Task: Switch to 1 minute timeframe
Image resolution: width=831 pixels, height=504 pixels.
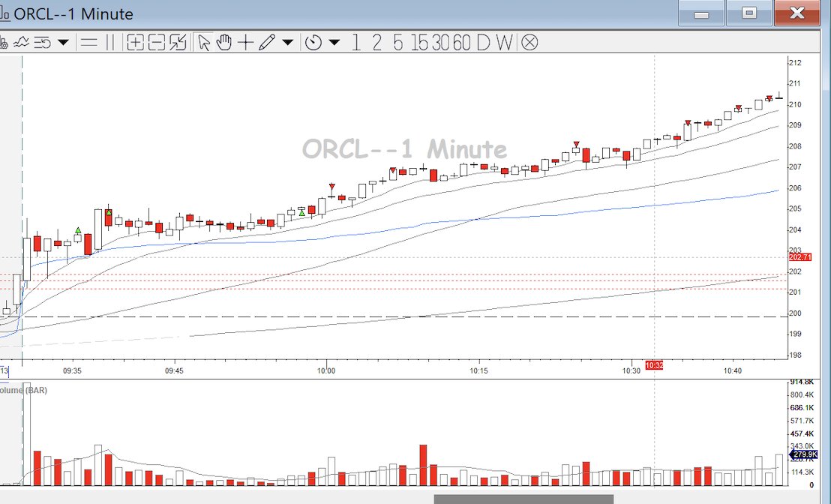Action: [x=356, y=43]
